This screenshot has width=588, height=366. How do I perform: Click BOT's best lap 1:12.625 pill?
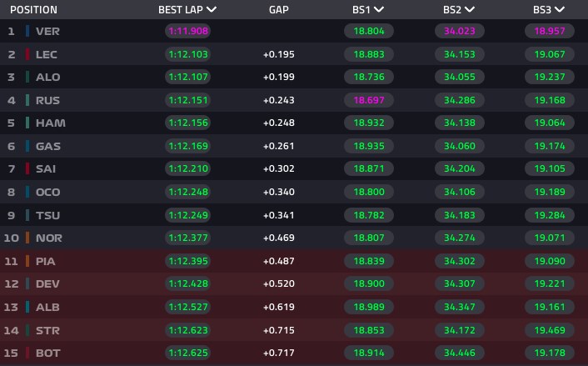pyautogui.click(x=188, y=353)
